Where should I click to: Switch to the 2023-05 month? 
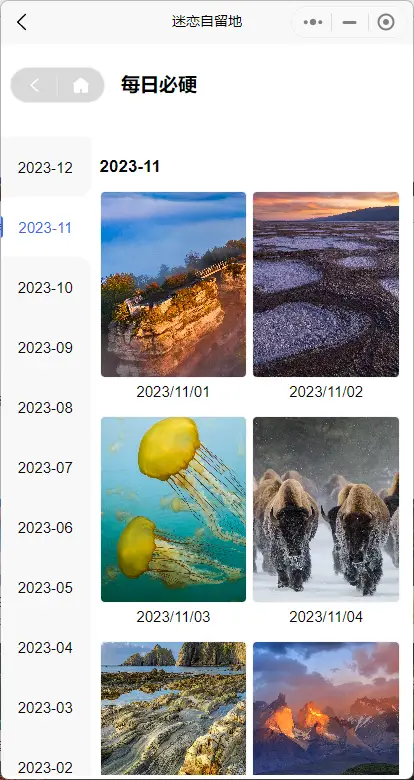pos(45,587)
